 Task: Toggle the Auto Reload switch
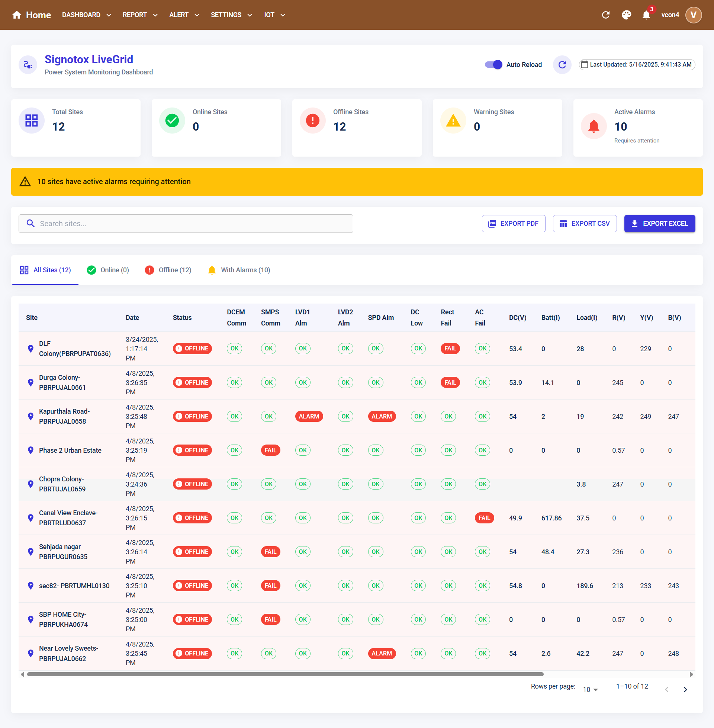click(x=493, y=64)
